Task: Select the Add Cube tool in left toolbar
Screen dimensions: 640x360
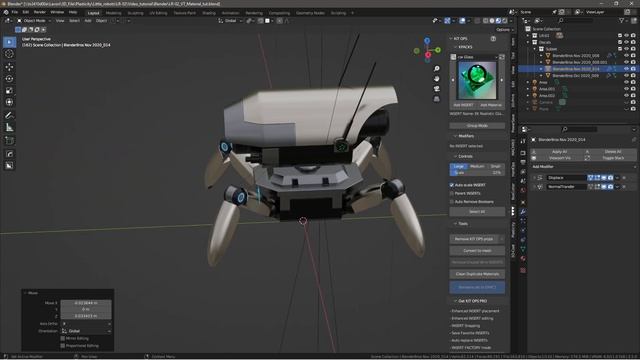Action: click(x=9, y=140)
